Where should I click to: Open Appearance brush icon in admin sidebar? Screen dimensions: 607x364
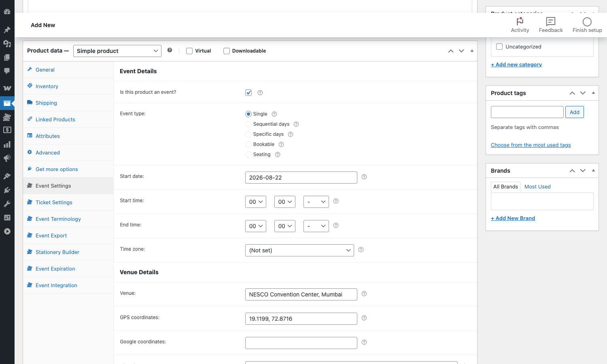pos(7,176)
